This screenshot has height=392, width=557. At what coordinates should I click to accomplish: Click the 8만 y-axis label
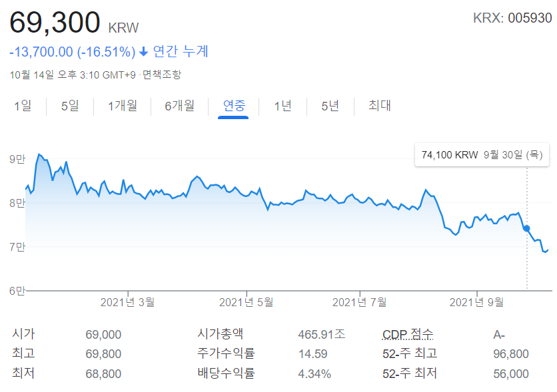tap(17, 203)
